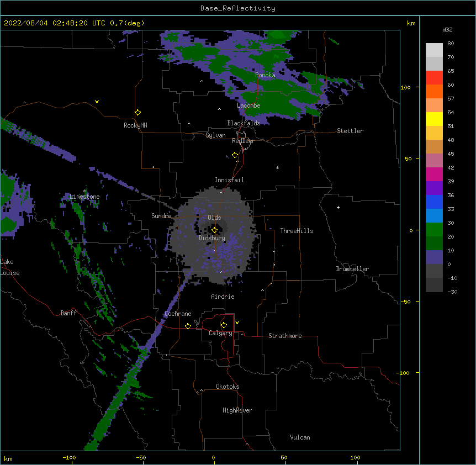
Task: Click the Vulcan label
Action: coord(300,437)
